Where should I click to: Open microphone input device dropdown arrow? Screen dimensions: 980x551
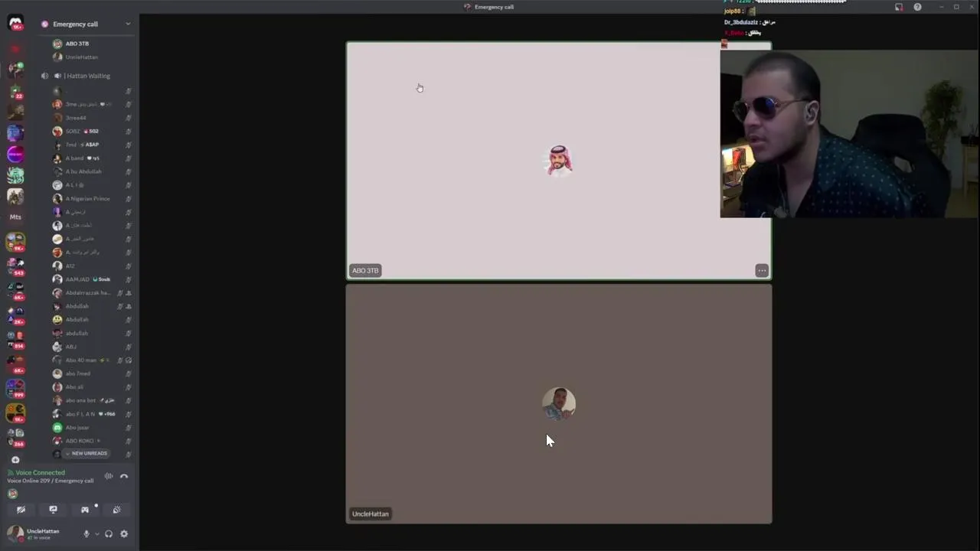[96, 534]
